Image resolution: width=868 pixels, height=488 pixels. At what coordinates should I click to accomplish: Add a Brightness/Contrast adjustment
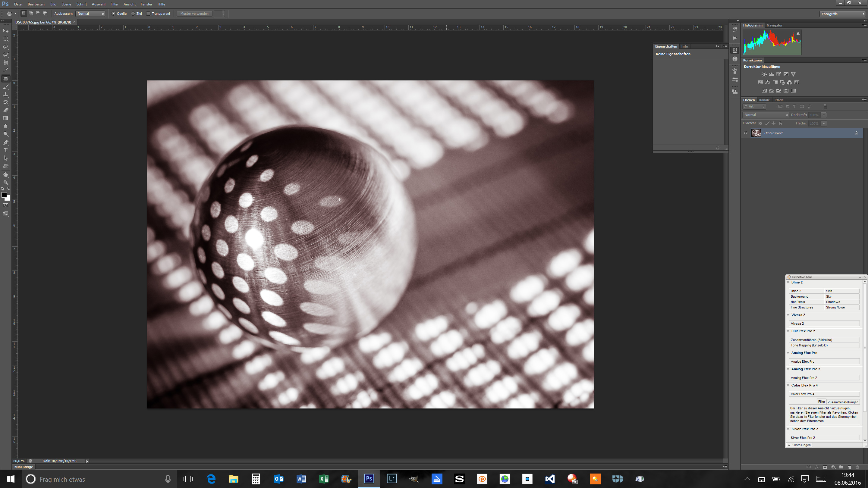click(x=764, y=74)
